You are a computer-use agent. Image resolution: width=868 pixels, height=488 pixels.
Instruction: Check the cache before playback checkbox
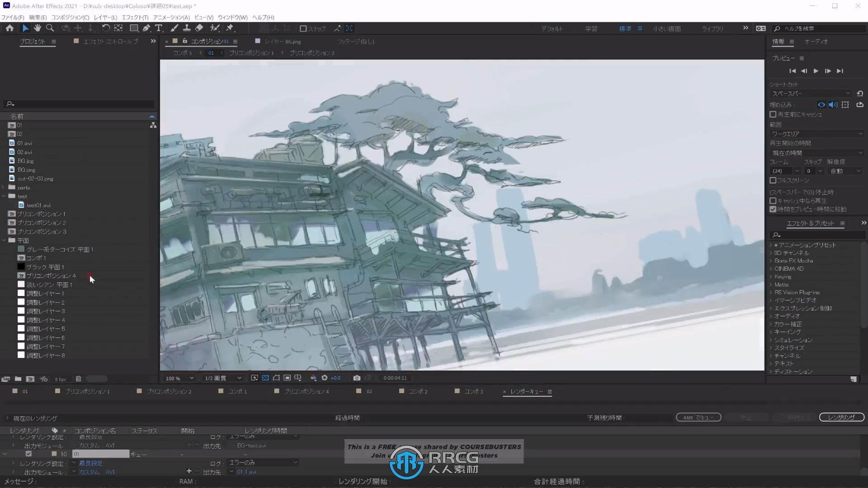coord(773,114)
